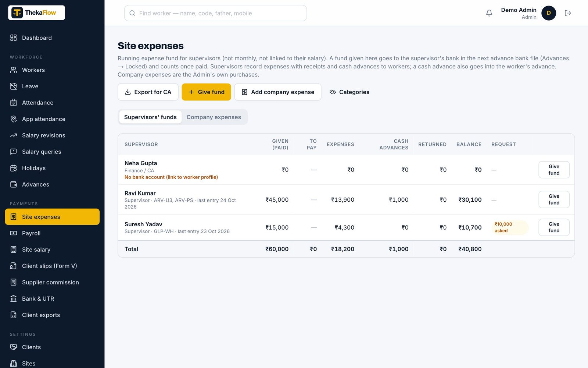The image size is (588, 368).
Task: Open Client slips (Form V) page
Action: coord(52,266)
